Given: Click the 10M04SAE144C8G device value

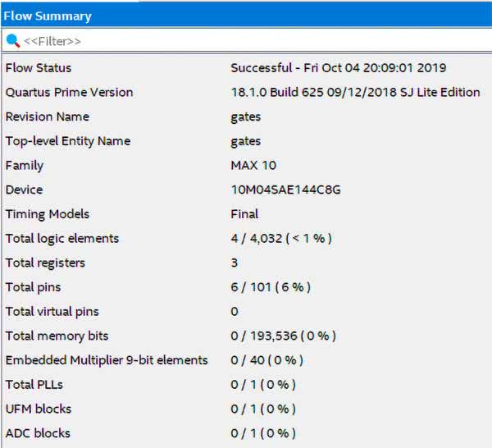Looking at the screenshot, I should point(285,190).
